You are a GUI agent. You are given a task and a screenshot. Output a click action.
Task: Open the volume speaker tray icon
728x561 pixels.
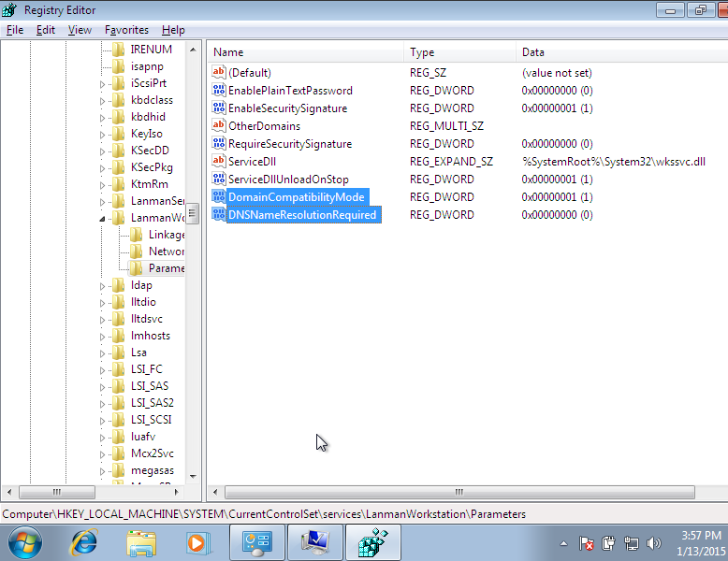tap(654, 543)
